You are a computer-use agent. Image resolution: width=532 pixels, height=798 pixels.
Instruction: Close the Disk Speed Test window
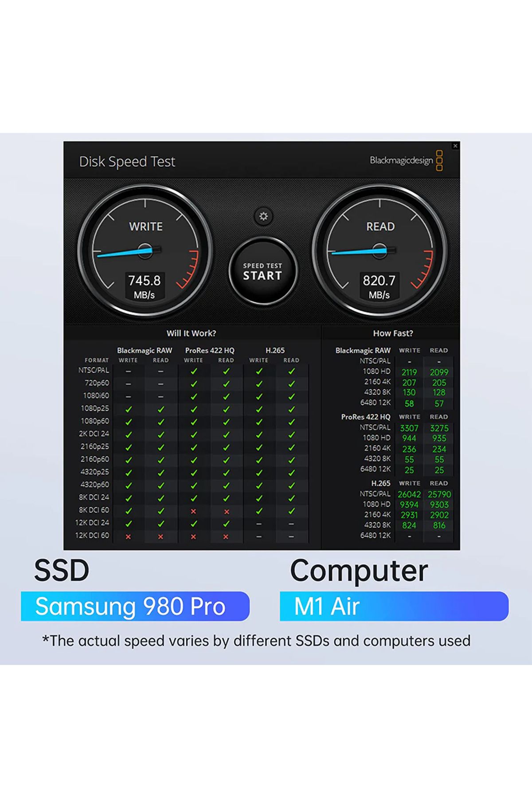[x=455, y=146]
